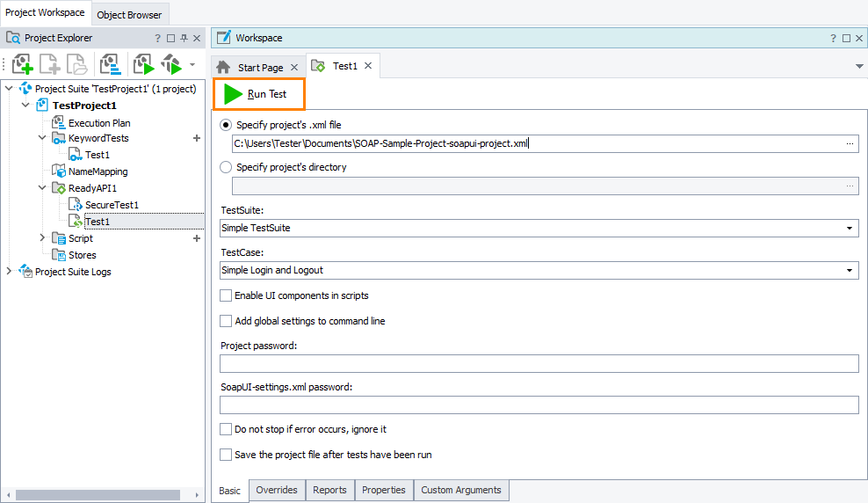This screenshot has height=503, width=868.
Task: Click the Run Test button
Action: tap(258, 94)
